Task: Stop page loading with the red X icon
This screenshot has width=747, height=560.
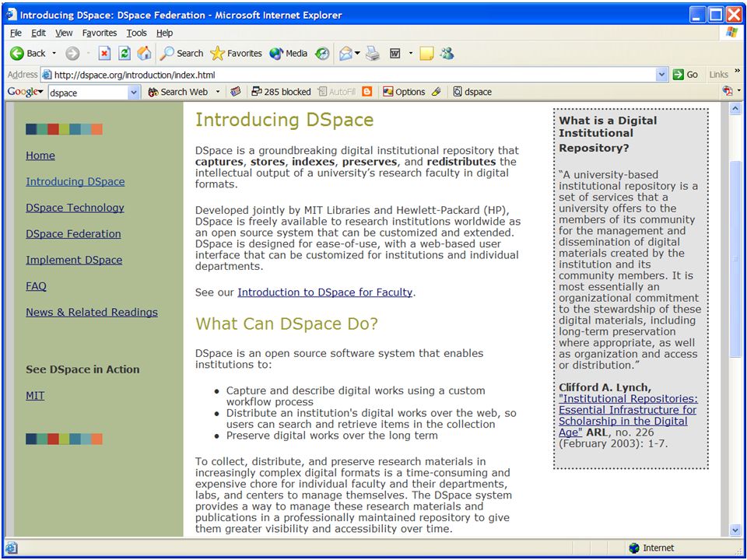Action: pyautogui.click(x=104, y=54)
